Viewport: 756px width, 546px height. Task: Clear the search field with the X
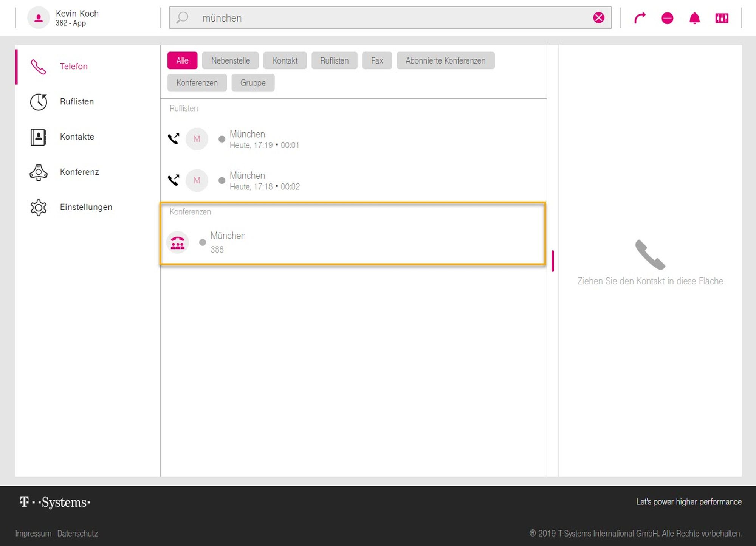(598, 17)
